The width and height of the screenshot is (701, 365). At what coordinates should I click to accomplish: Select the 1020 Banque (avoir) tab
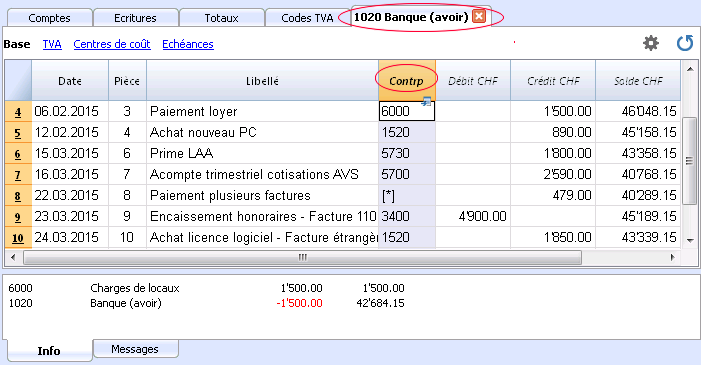411,17
